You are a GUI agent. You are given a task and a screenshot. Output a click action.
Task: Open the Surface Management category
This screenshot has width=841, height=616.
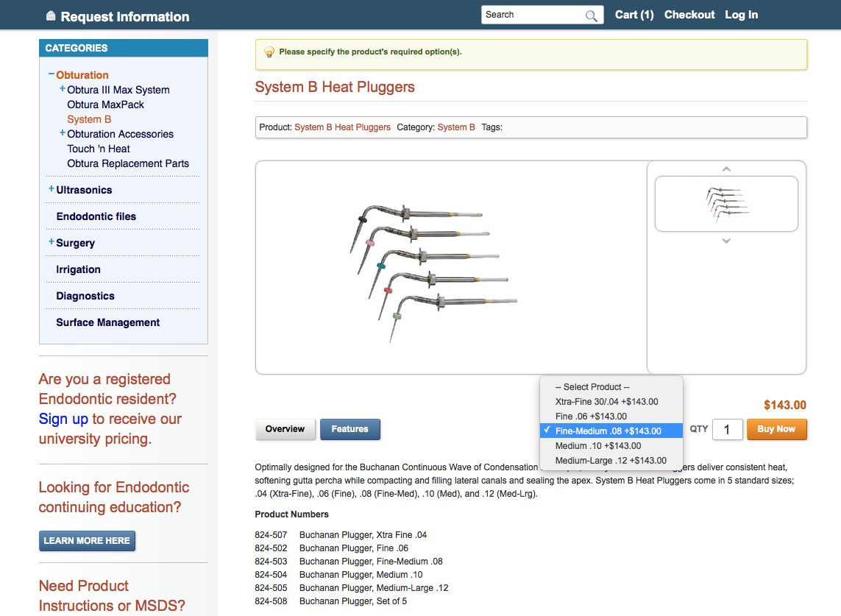pyautogui.click(x=108, y=322)
